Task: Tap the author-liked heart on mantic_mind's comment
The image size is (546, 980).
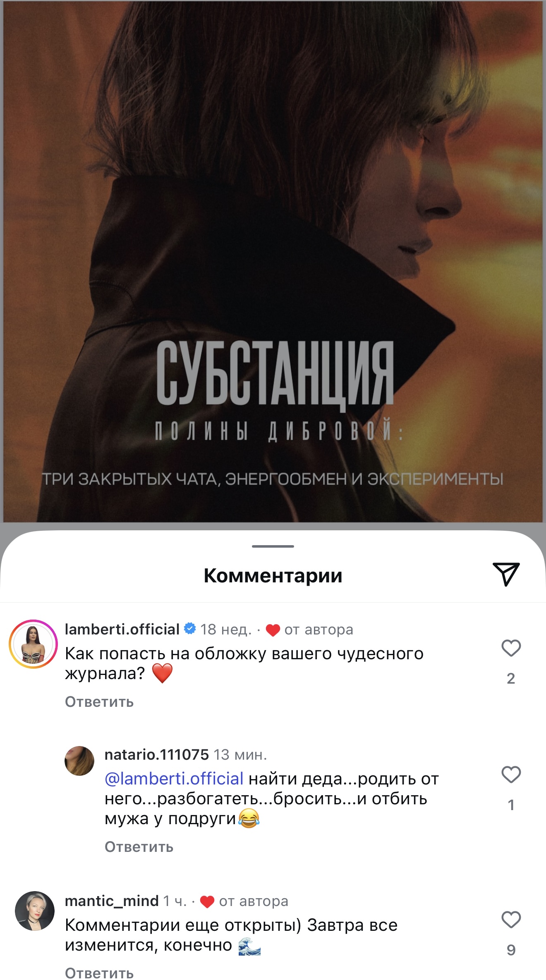Action: click(207, 901)
